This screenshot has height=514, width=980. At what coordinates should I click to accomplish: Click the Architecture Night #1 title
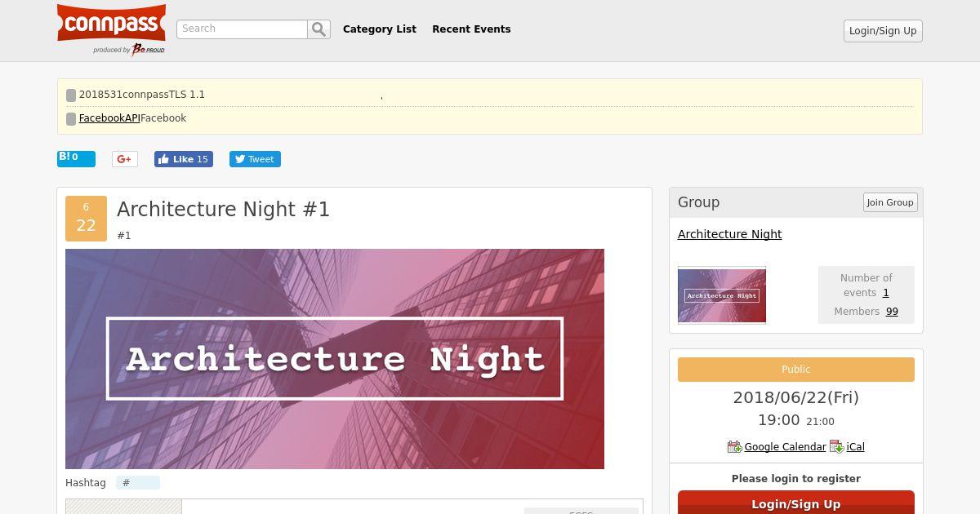[224, 210]
